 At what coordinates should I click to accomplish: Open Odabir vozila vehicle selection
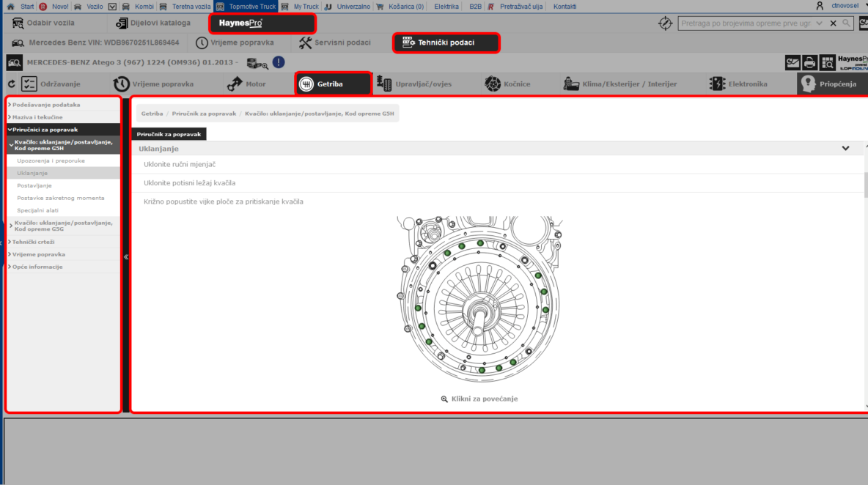tap(43, 23)
